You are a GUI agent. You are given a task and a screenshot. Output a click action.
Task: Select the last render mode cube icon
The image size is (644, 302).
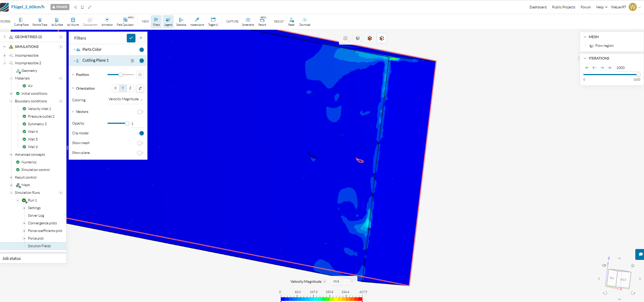click(382, 38)
